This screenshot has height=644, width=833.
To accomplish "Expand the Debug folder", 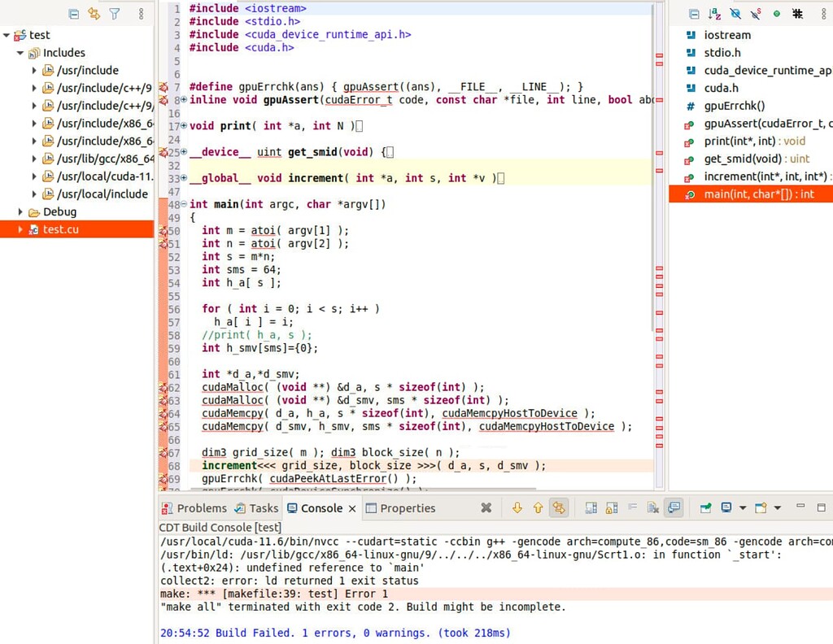I will pos(20,211).
